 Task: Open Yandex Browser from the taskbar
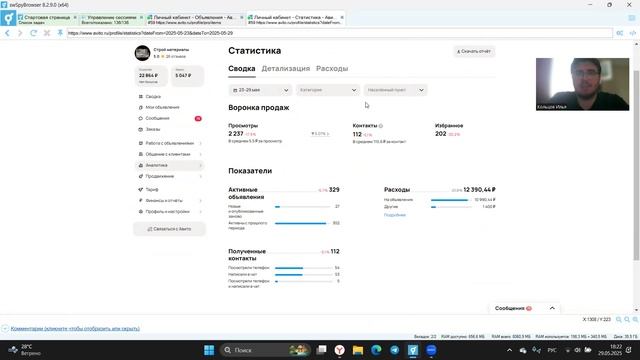tap(340, 350)
